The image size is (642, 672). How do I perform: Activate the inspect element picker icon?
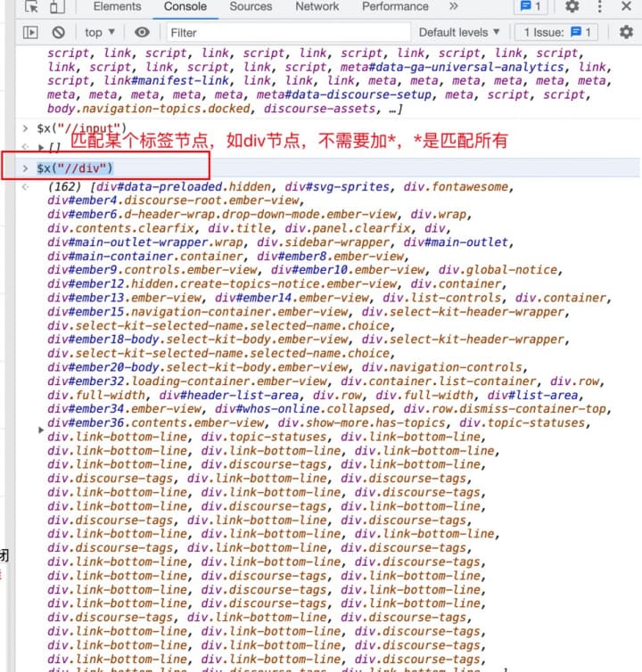tap(31, 6)
